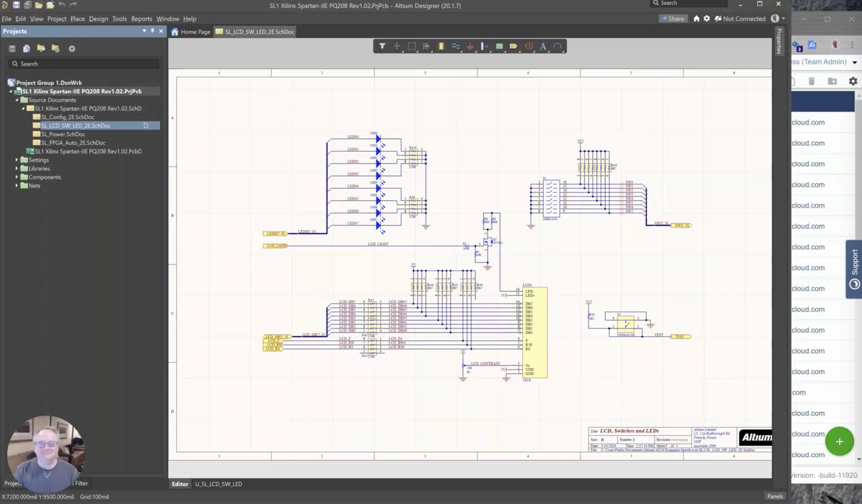The width and height of the screenshot is (862, 504).
Task: Collapse the Source Documents folder
Action: pos(17,100)
